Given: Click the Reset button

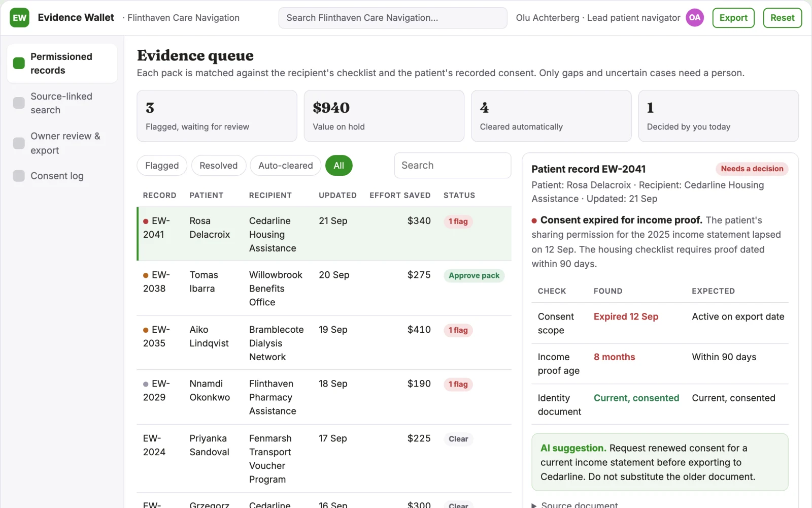Looking at the screenshot, I should tap(782, 18).
